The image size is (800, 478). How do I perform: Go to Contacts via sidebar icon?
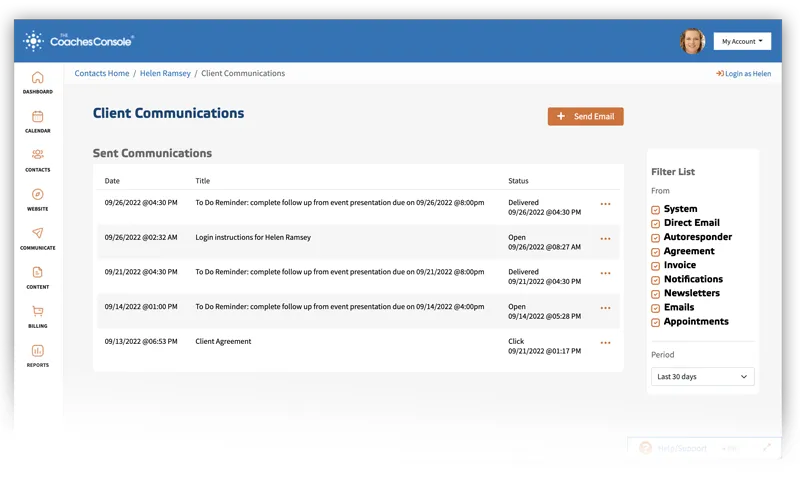pos(37,155)
